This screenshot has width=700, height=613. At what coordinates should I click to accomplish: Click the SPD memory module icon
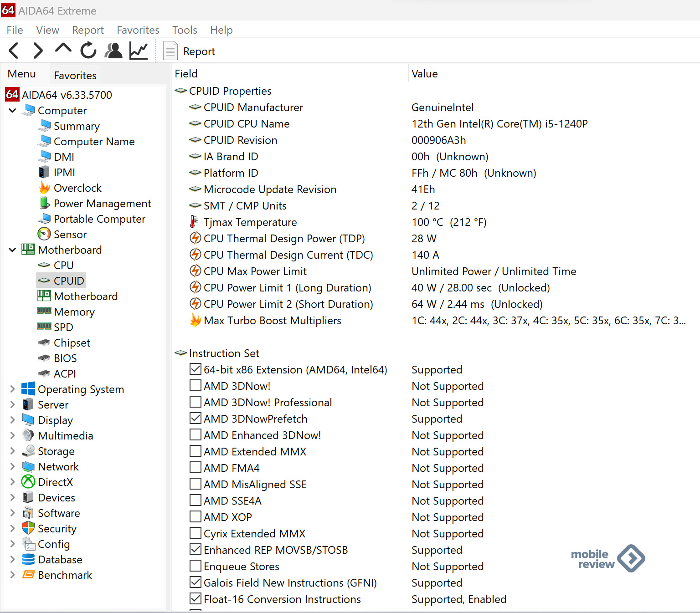click(44, 327)
